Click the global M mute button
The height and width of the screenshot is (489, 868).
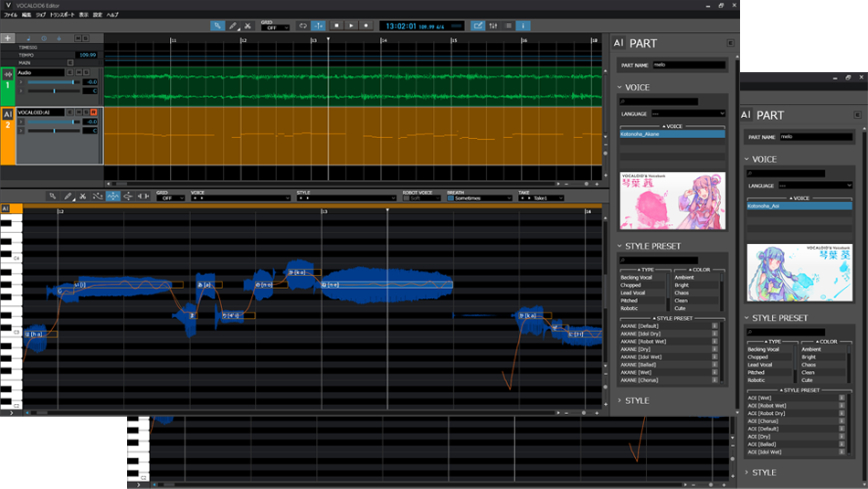[x=78, y=38]
